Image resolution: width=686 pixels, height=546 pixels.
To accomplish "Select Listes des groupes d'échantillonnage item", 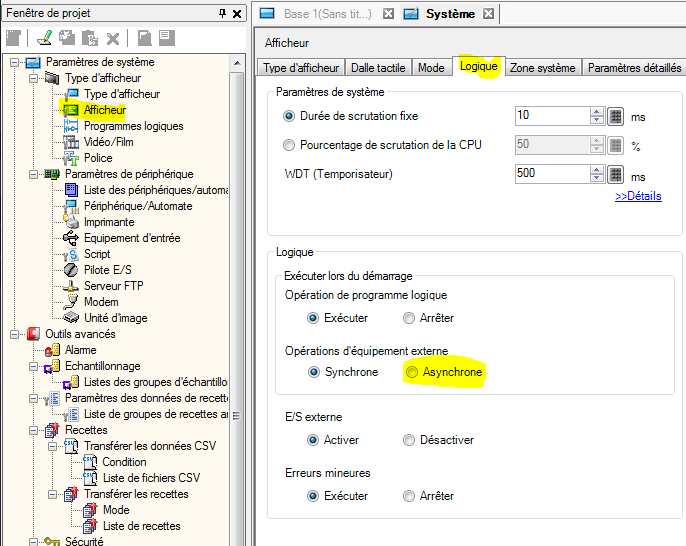I will (155, 382).
